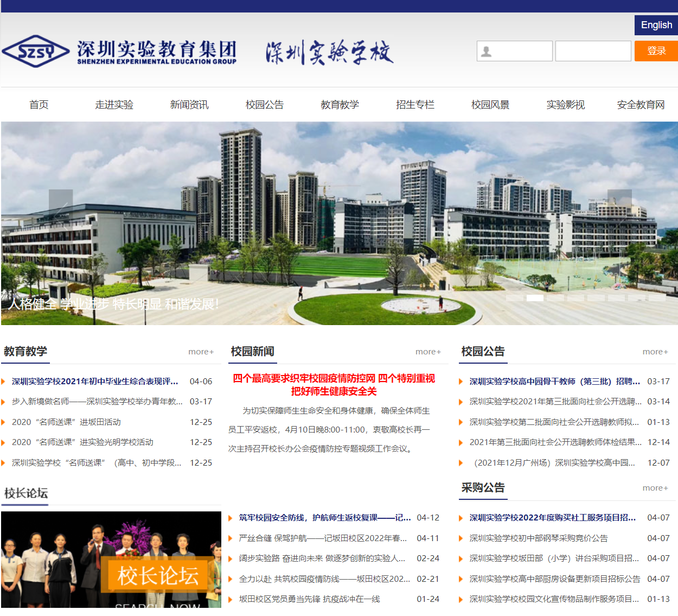Open 采购公告 section heading
This screenshot has width=678, height=616.
tap(483, 487)
